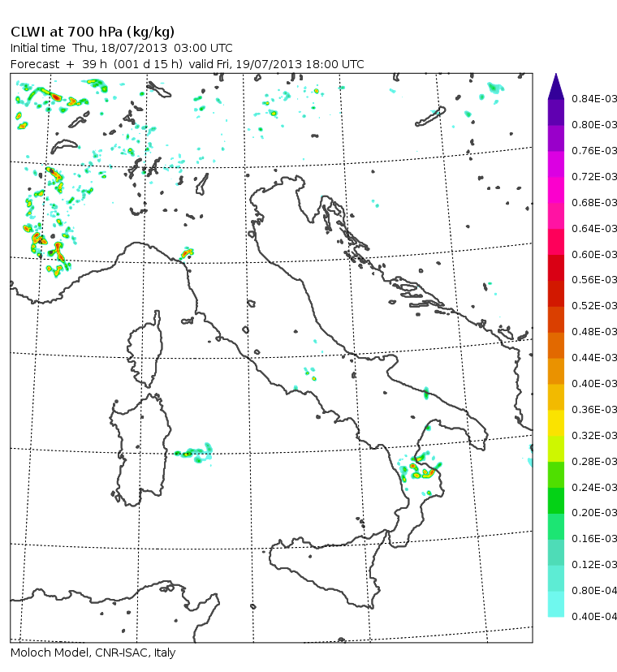Select the yellow swatch between 0.32E-03 and 0.36E-03
Image resolution: width=617 pixels, height=672 pixels.
point(555,423)
